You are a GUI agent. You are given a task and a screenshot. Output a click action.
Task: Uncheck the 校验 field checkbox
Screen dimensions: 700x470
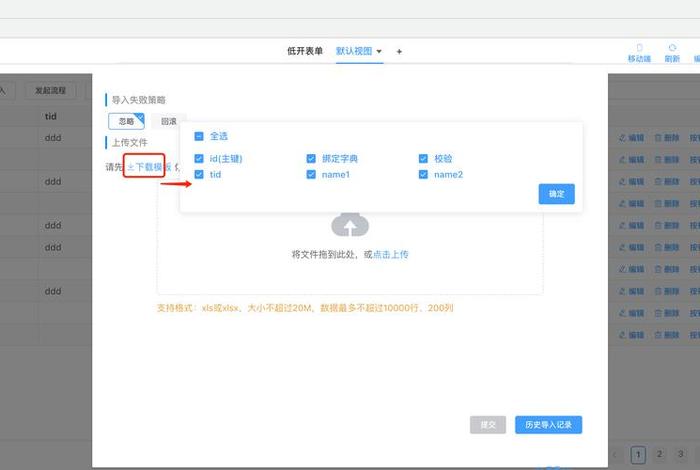(x=423, y=158)
